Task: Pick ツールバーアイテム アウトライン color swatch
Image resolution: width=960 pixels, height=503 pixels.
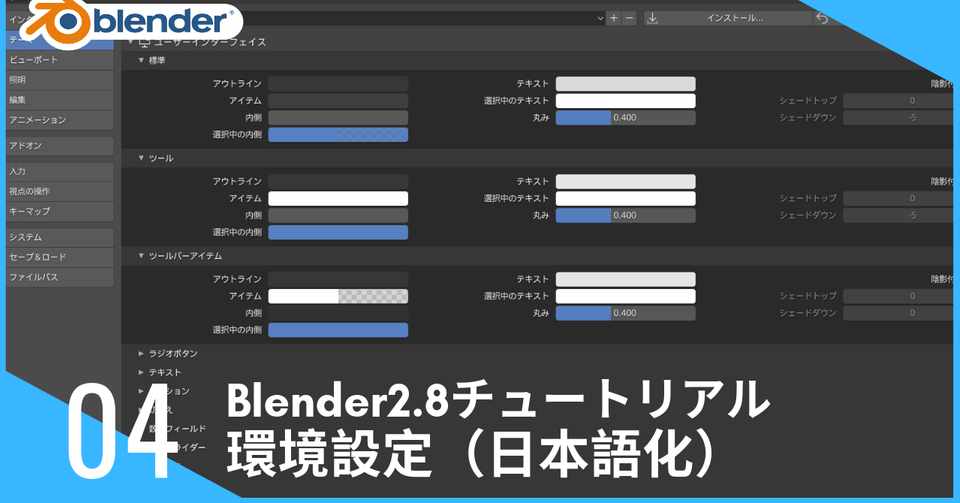Action: (x=338, y=280)
